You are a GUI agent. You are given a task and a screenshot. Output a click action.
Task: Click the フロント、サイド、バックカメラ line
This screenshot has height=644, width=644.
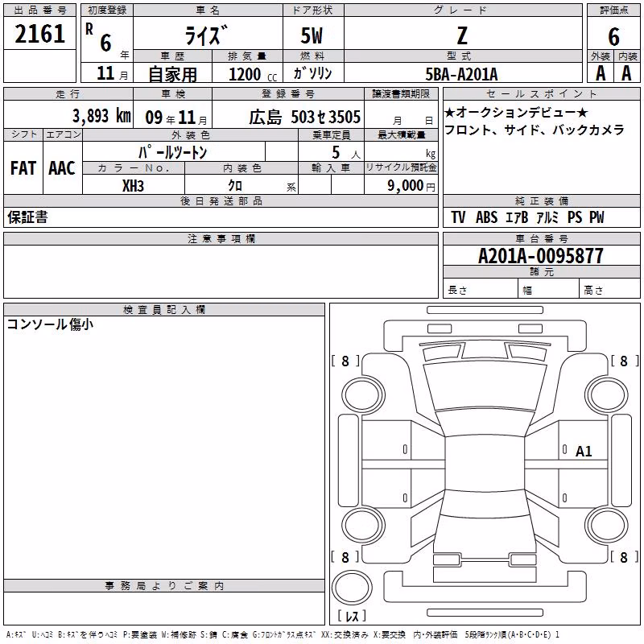click(535, 130)
